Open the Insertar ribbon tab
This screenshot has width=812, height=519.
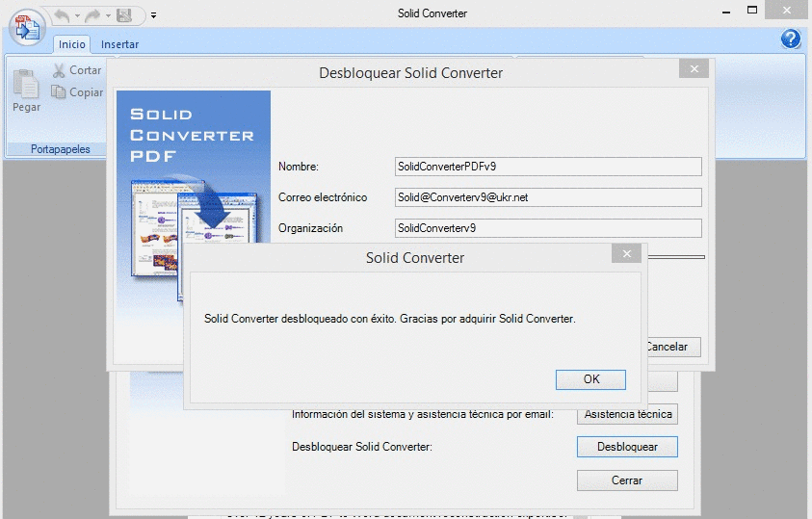tap(119, 44)
